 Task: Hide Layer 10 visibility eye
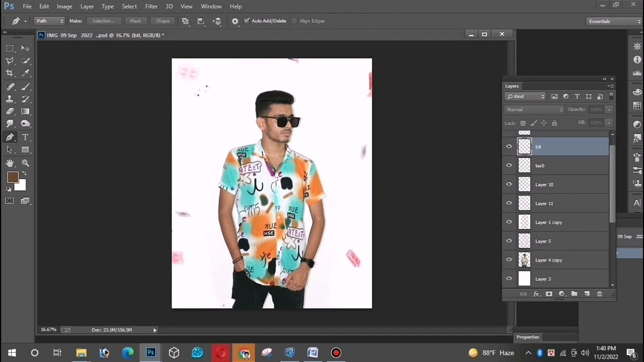pos(509,185)
